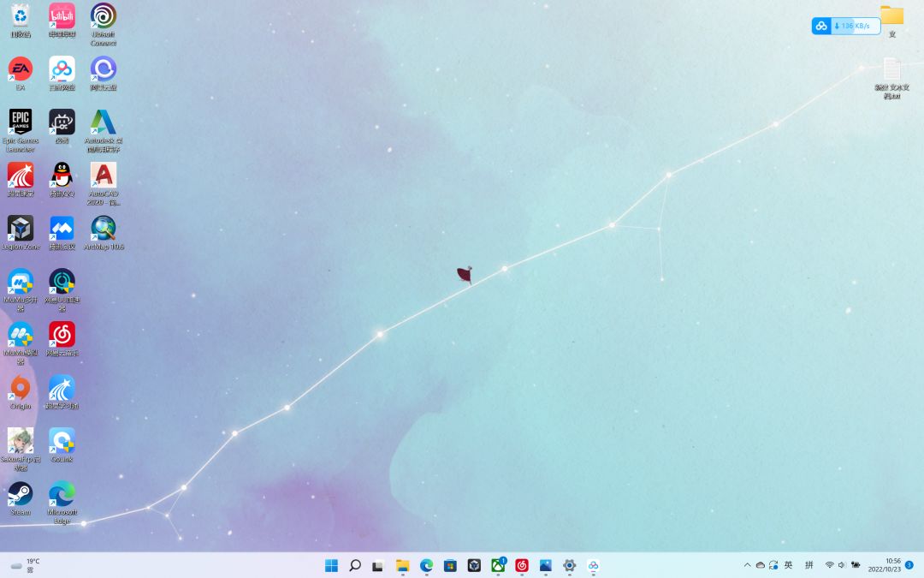This screenshot has width=924, height=578.
Task: Open Legion Zone from taskbar
Action: [x=474, y=566]
